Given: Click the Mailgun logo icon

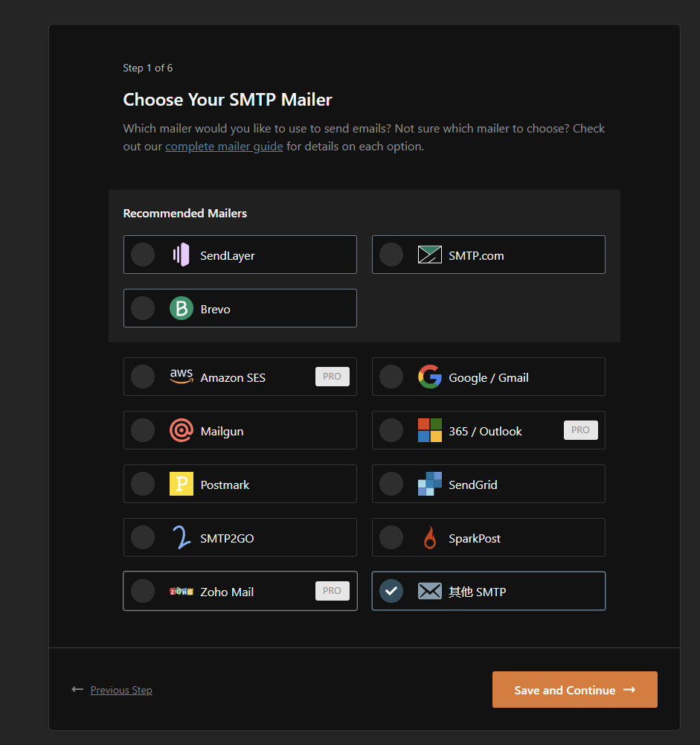Looking at the screenshot, I should pyautogui.click(x=182, y=431).
